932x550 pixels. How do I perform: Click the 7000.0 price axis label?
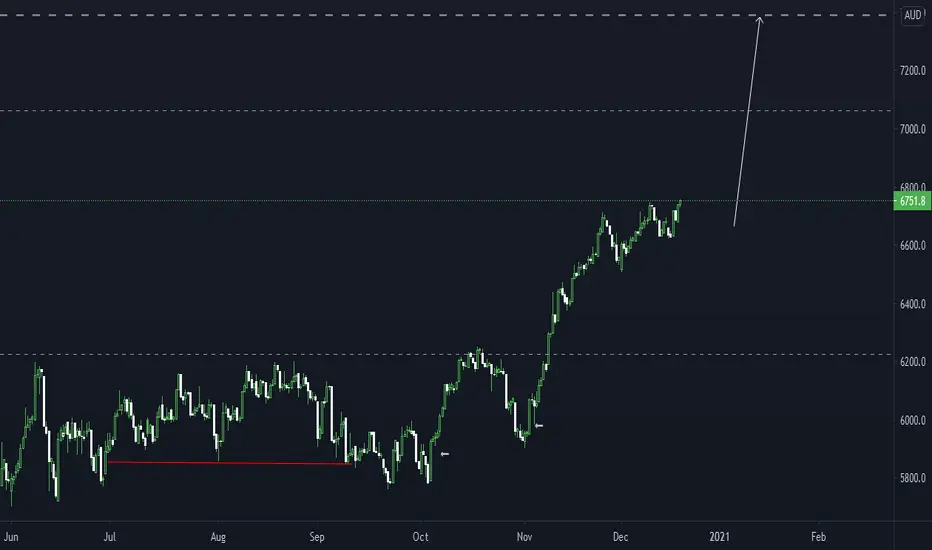pos(912,129)
